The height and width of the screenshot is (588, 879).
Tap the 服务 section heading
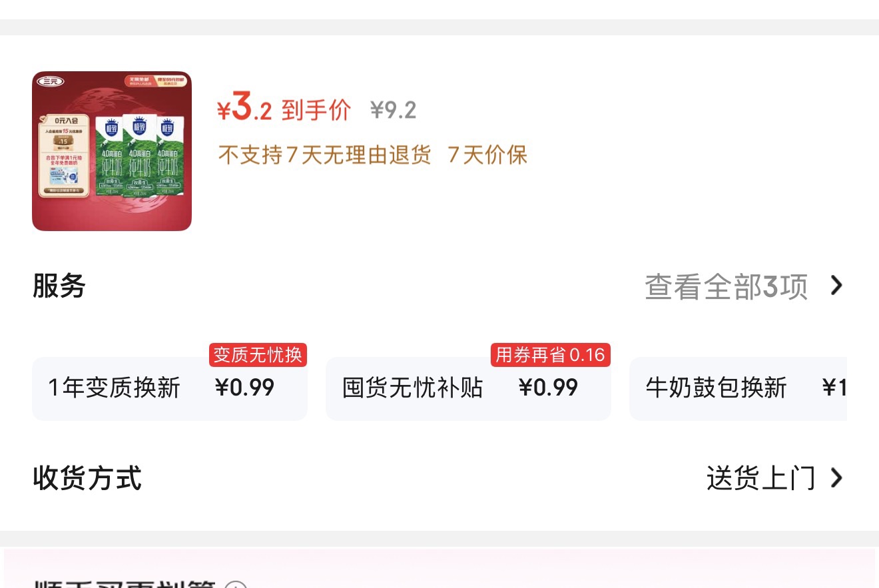(59, 286)
